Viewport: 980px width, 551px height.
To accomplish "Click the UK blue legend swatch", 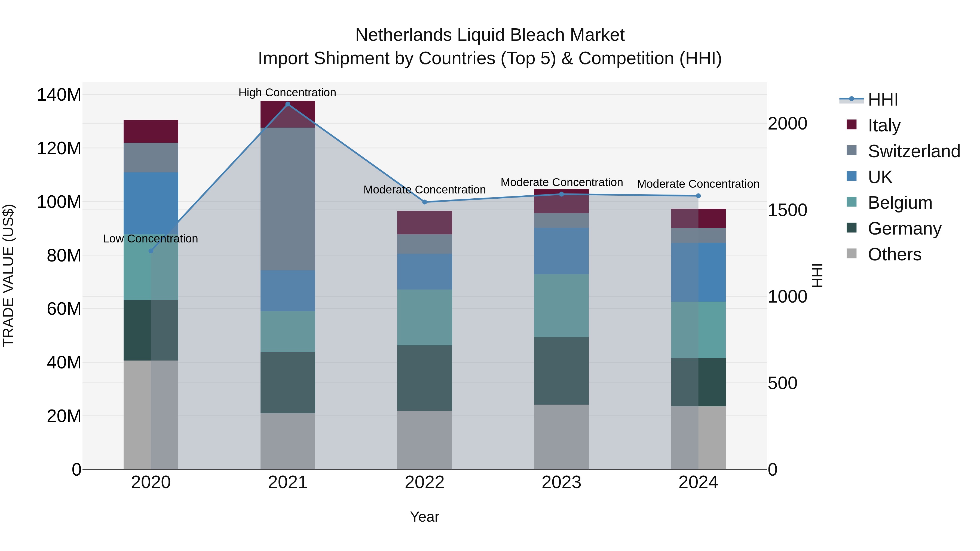I will tap(852, 176).
